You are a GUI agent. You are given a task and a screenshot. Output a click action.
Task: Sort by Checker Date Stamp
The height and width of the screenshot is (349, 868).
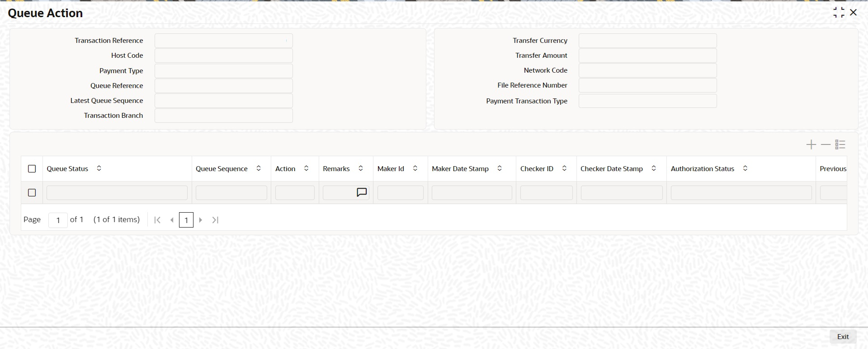point(654,168)
